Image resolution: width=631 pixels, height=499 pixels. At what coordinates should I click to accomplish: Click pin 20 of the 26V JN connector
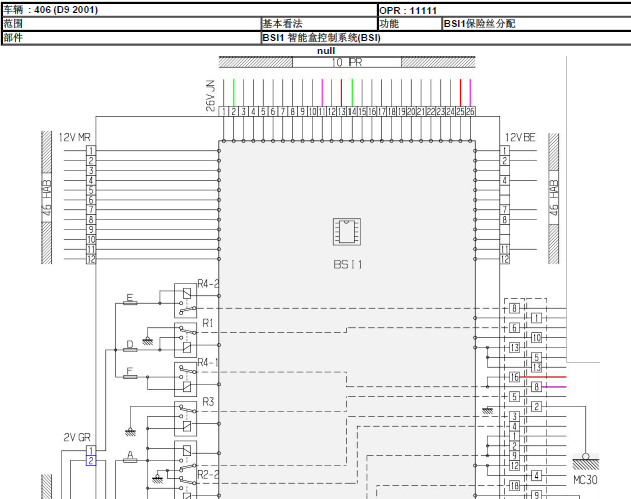click(411, 111)
